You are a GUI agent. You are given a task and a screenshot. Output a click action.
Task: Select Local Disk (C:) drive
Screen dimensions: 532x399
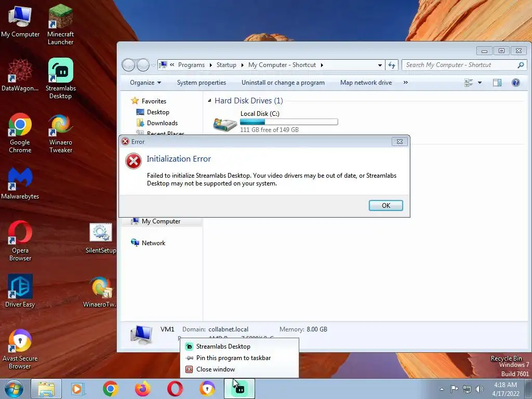(275, 122)
